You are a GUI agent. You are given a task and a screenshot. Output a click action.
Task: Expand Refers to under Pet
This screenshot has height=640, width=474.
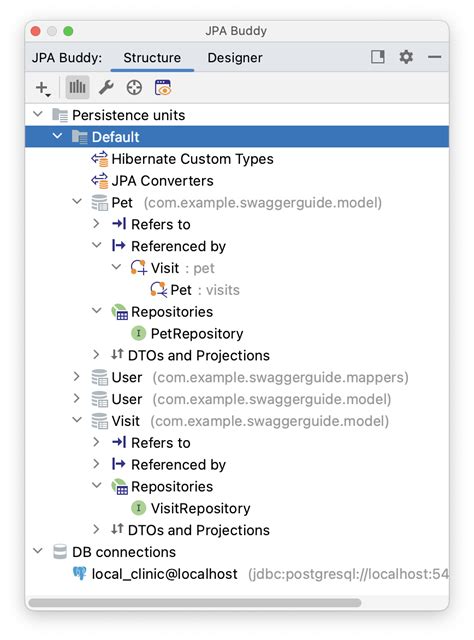click(x=96, y=223)
